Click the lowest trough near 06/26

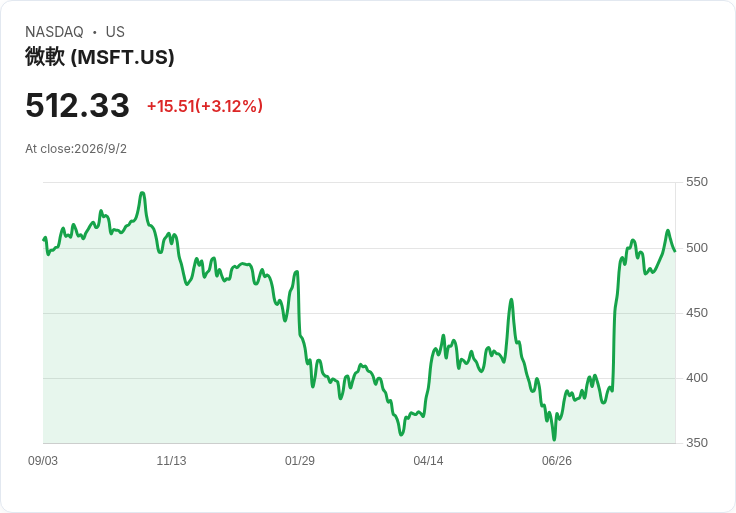554,440
